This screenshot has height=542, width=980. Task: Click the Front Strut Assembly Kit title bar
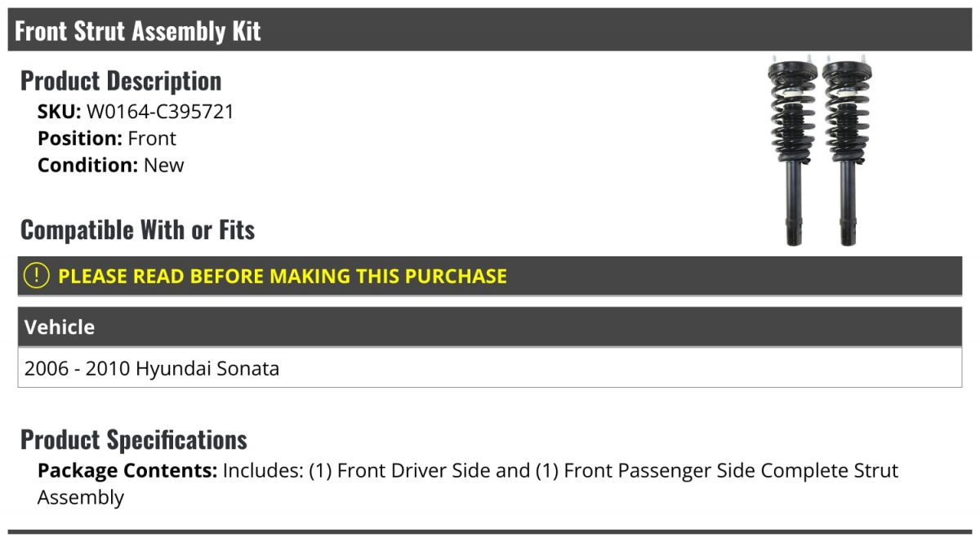coord(138,31)
